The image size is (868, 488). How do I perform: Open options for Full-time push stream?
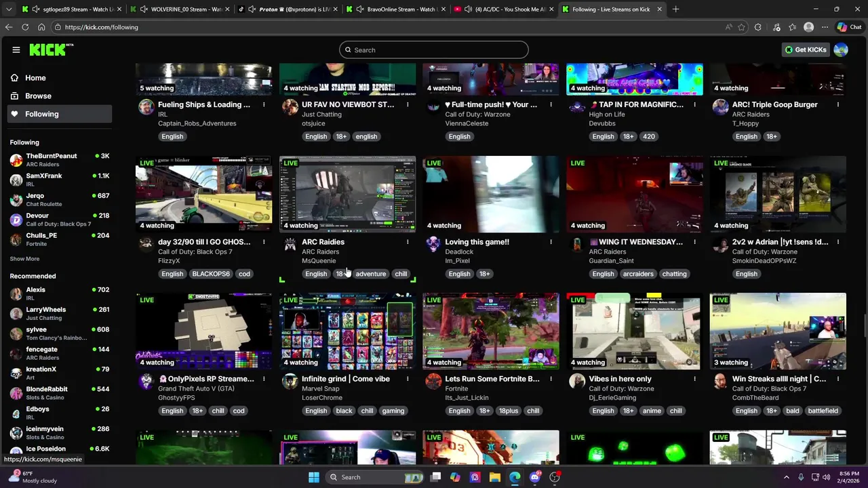point(551,104)
